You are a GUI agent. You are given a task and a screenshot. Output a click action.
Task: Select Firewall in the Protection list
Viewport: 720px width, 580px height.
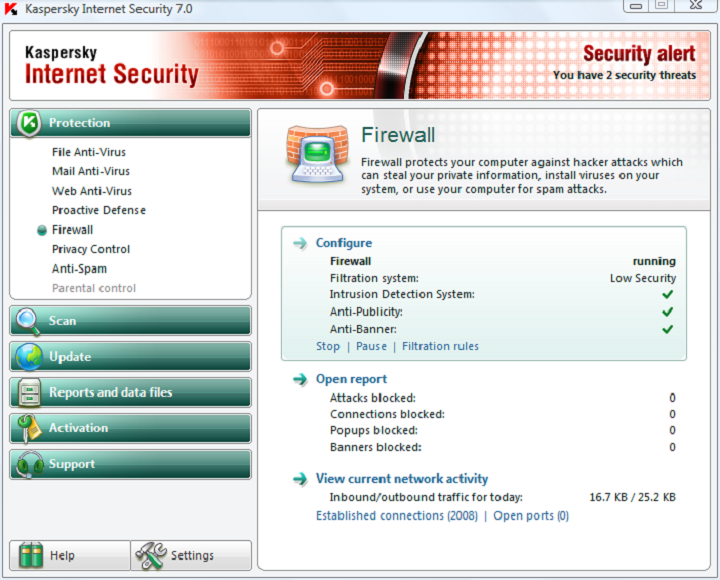[x=72, y=230]
